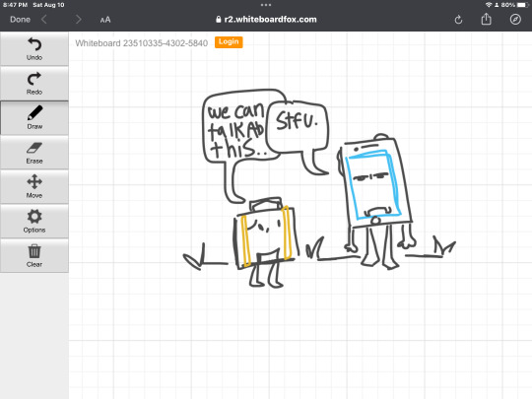Tap the r2.whiteboardfox.com address bar

point(266,20)
